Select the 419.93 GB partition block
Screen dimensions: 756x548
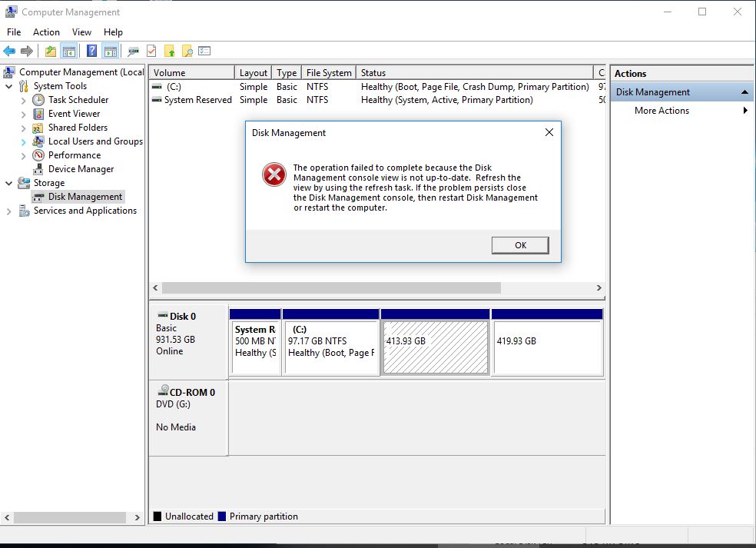[547, 347]
